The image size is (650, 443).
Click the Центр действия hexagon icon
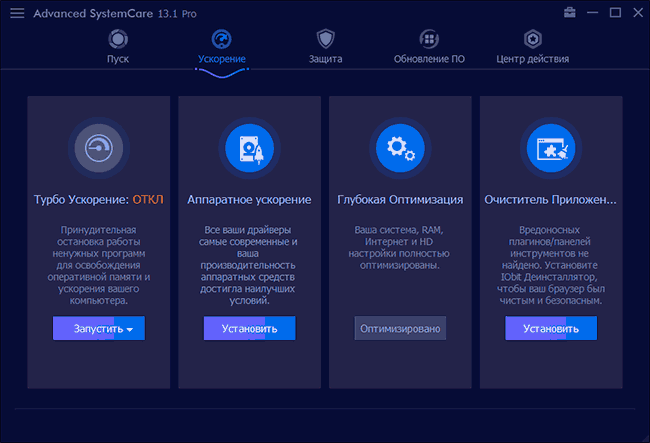click(533, 39)
